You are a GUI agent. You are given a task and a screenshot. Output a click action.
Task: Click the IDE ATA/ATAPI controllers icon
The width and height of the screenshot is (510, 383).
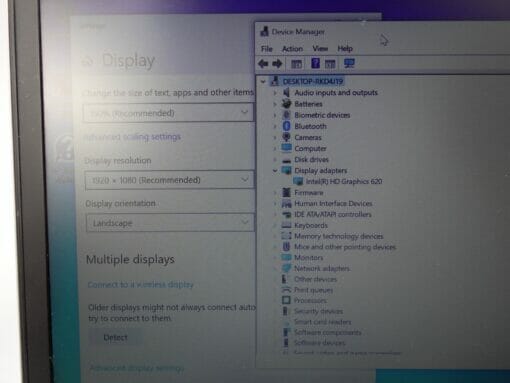click(x=286, y=214)
